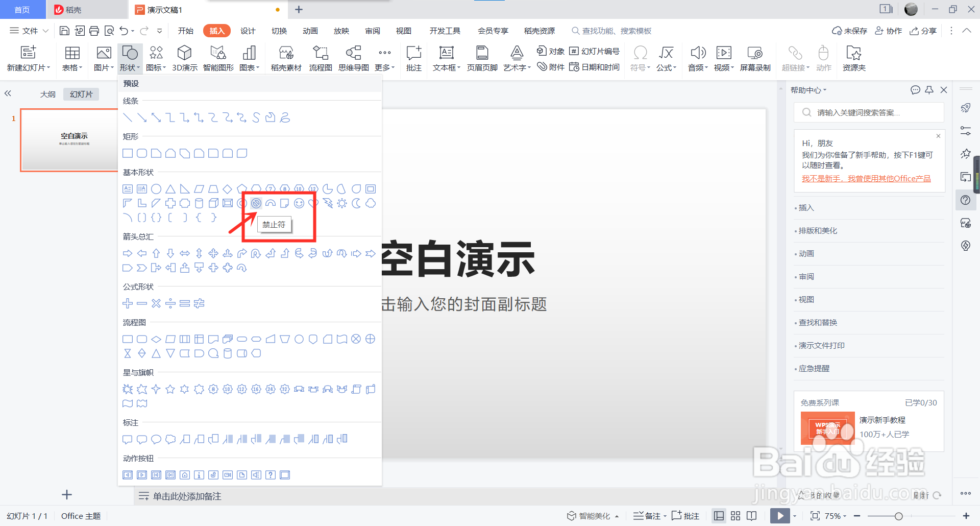The height and width of the screenshot is (526, 980).
Task: Click the print icon in quick toolbar
Action: point(94,31)
